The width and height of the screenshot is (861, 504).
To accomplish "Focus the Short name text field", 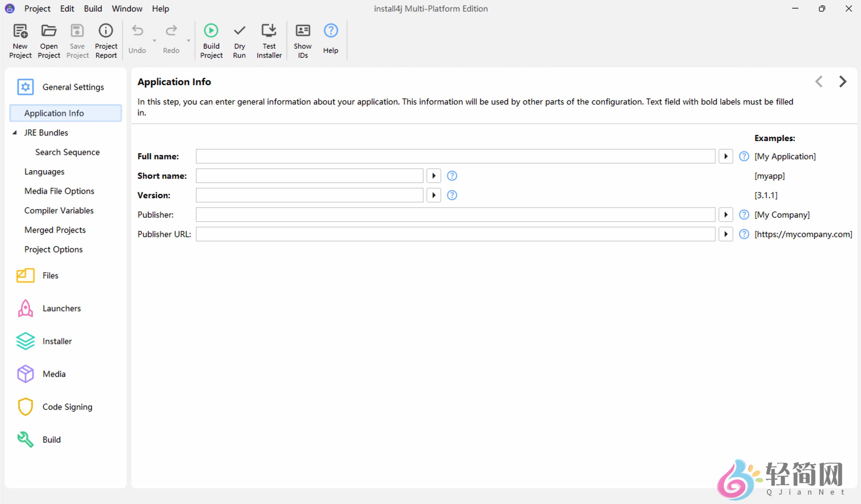I will (x=309, y=176).
